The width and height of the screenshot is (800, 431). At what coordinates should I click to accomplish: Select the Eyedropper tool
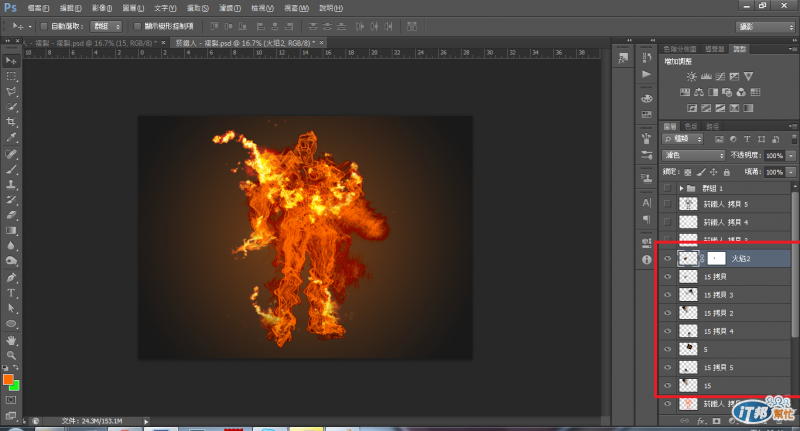coord(11,137)
